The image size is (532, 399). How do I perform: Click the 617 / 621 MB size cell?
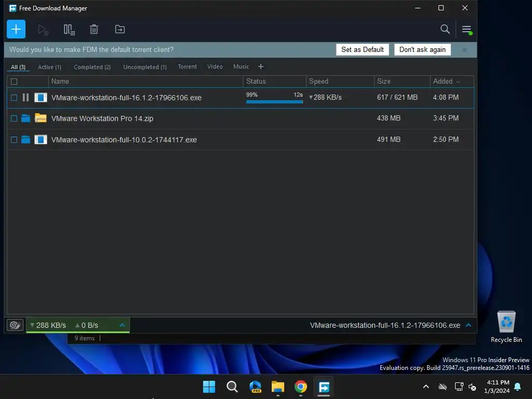pyautogui.click(x=397, y=97)
